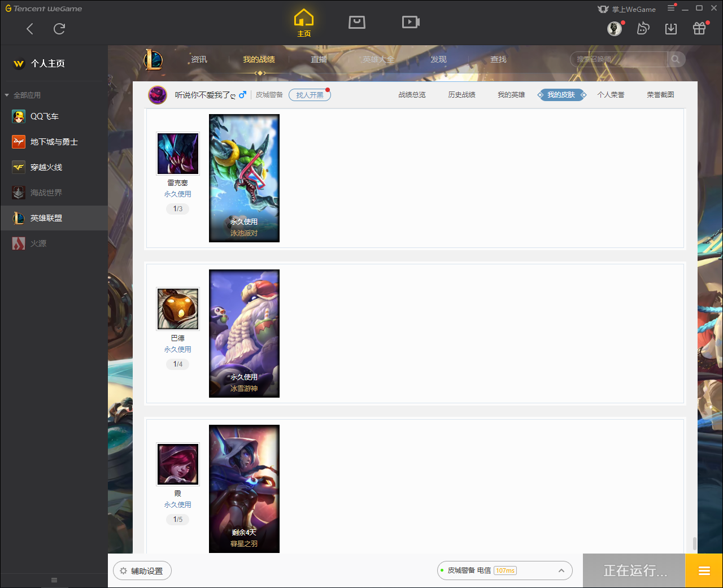Switch to 我的皮肤 sub-tab
Screen dimensions: 723x588
click(x=561, y=95)
